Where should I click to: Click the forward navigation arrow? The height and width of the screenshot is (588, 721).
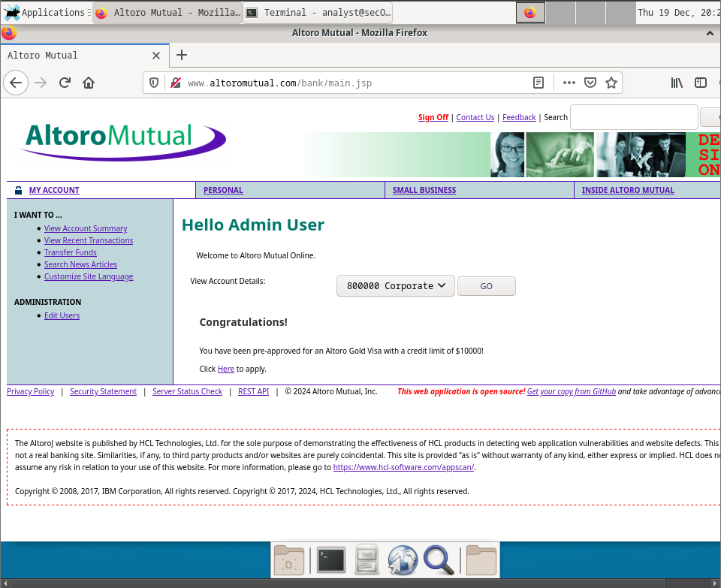[41, 83]
